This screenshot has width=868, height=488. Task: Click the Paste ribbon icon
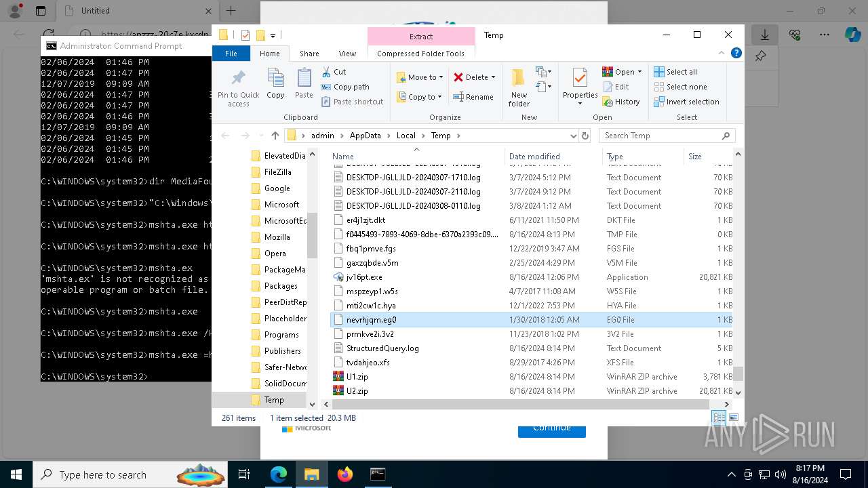(x=304, y=84)
